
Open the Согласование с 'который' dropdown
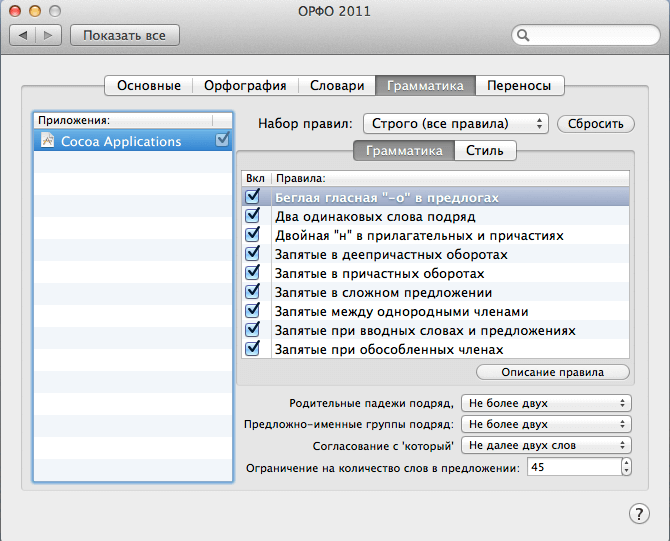click(x=546, y=445)
